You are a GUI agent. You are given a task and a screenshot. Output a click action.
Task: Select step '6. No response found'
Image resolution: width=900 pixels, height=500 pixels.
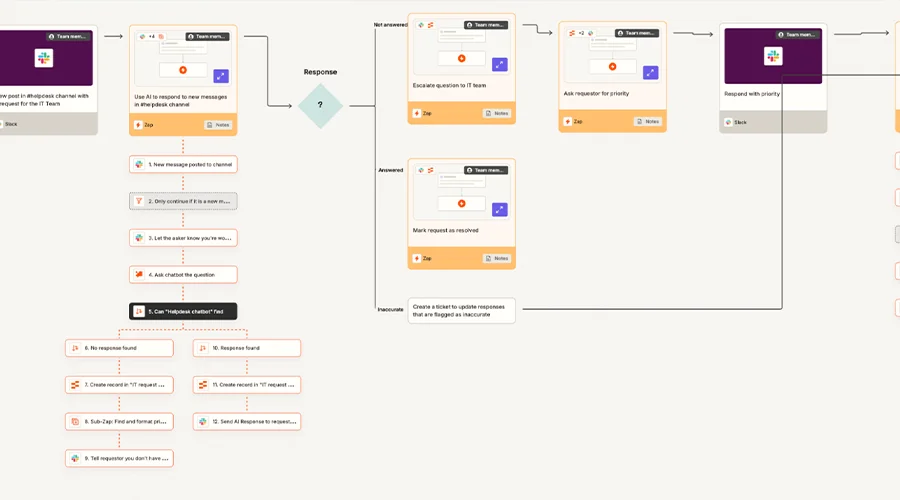tap(119, 348)
